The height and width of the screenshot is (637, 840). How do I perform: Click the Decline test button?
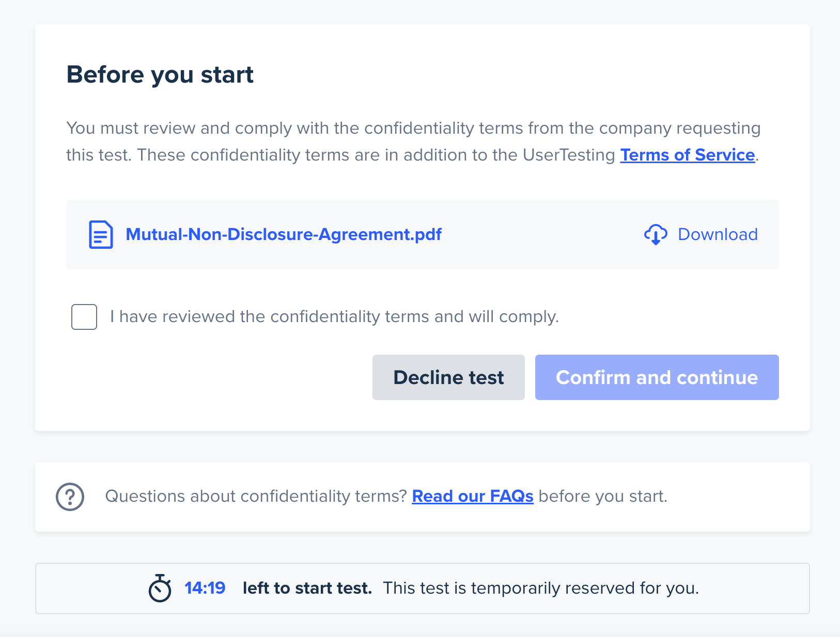(x=448, y=377)
